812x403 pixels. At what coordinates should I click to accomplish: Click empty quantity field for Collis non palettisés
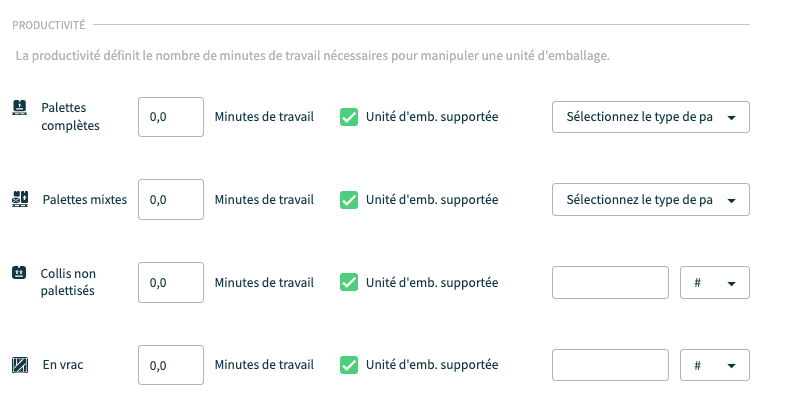pyautogui.click(x=610, y=283)
